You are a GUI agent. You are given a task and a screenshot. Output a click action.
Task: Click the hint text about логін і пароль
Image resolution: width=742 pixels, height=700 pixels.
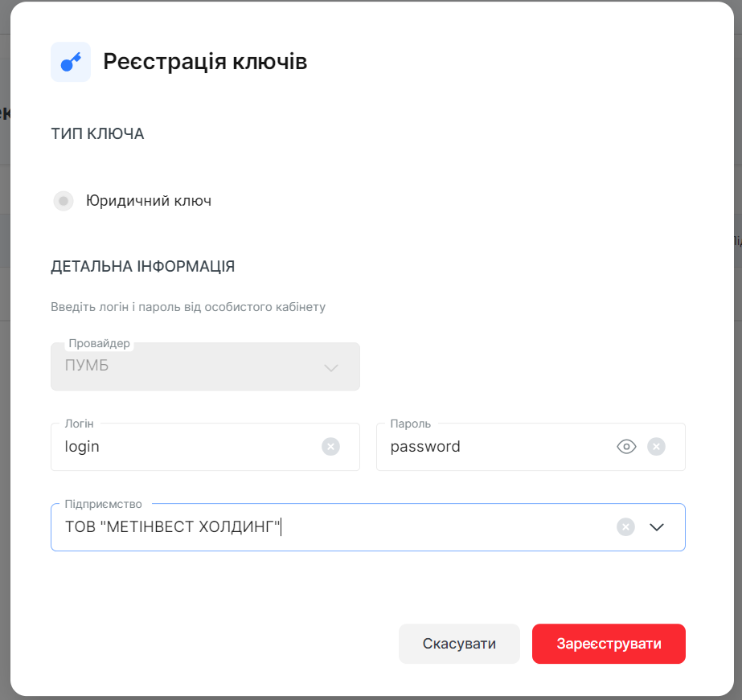188,307
